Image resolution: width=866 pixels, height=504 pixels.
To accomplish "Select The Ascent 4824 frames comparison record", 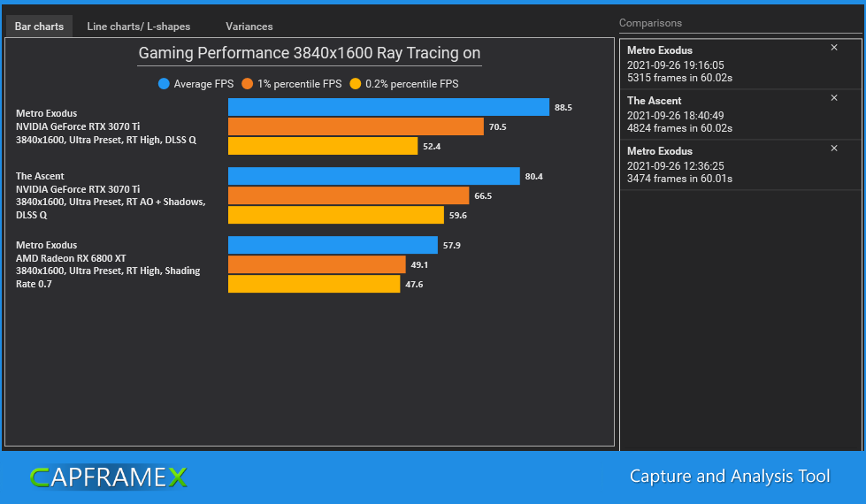I will point(740,114).
